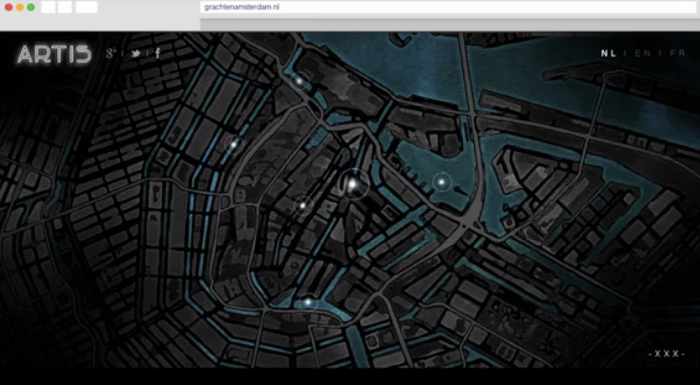700x385 pixels.
Task: Click the Facebook share icon
Action: pos(158,53)
